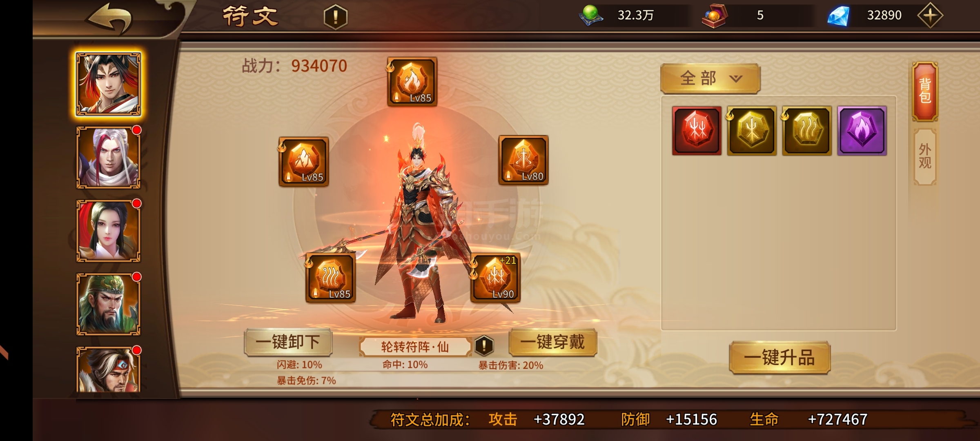Click the 一键穿戴 button
The image size is (980, 441).
pos(552,342)
